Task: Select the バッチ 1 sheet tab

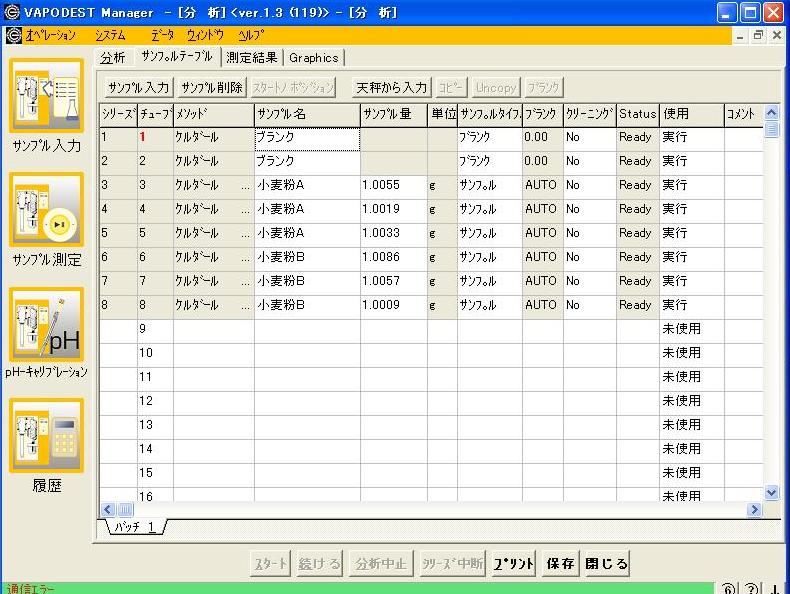Action: (134, 527)
